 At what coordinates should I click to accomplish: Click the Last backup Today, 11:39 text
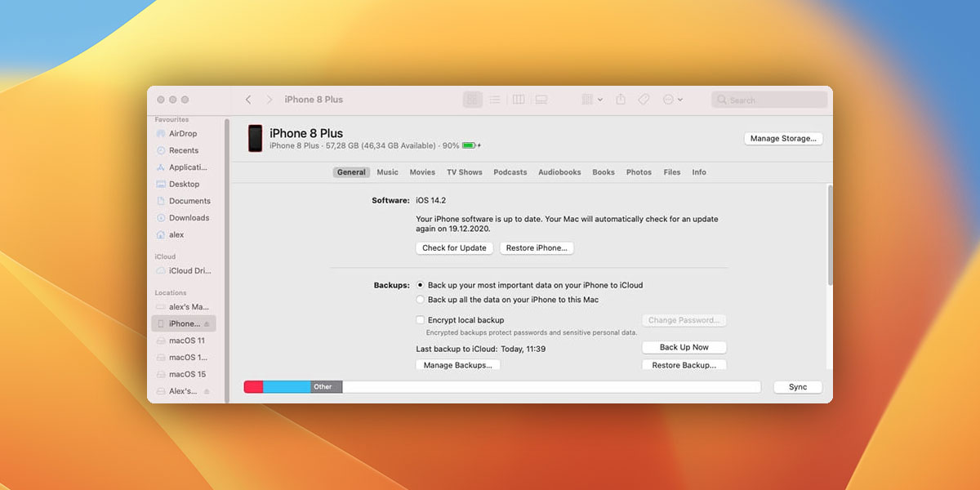(x=481, y=349)
